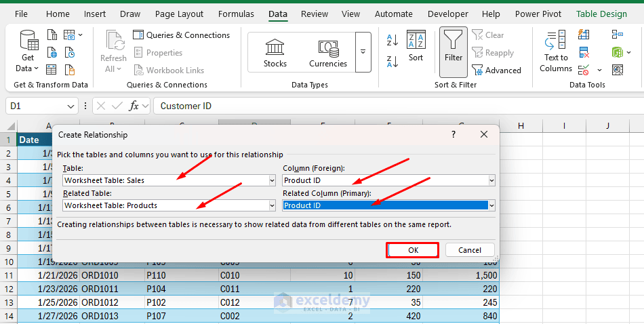This screenshot has width=644, height=324.
Task: Expand the Data Types gallery
Action: (x=363, y=52)
